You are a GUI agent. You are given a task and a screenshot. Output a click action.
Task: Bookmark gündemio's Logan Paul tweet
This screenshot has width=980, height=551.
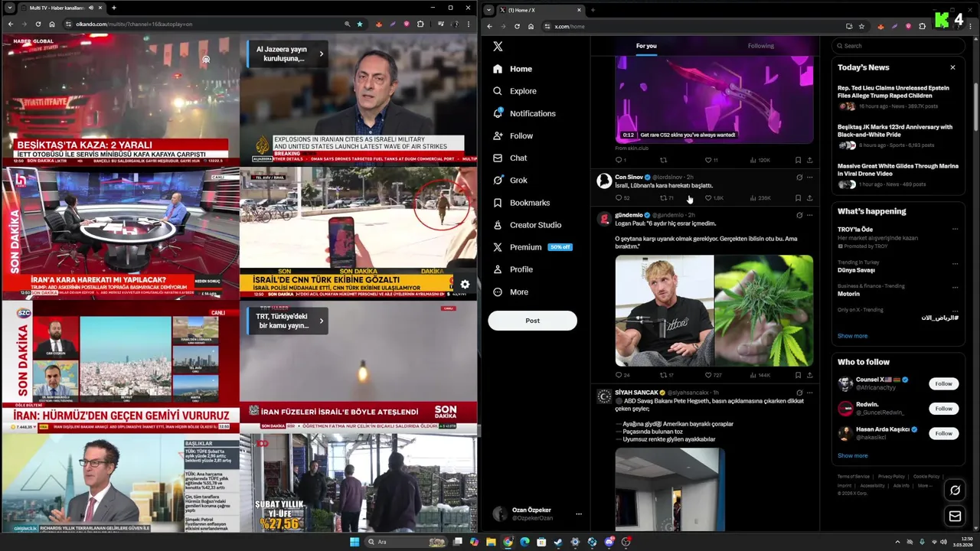[798, 375]
